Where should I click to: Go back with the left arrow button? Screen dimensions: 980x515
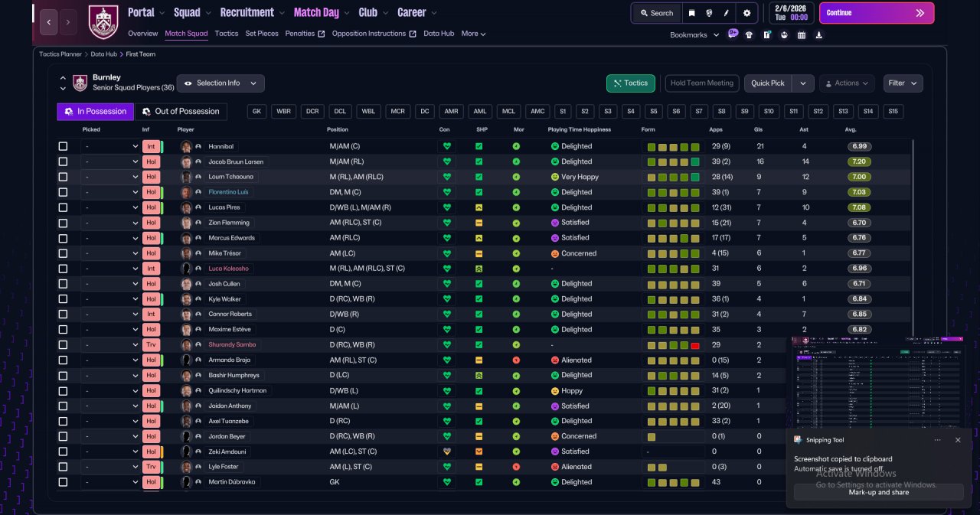48,22
